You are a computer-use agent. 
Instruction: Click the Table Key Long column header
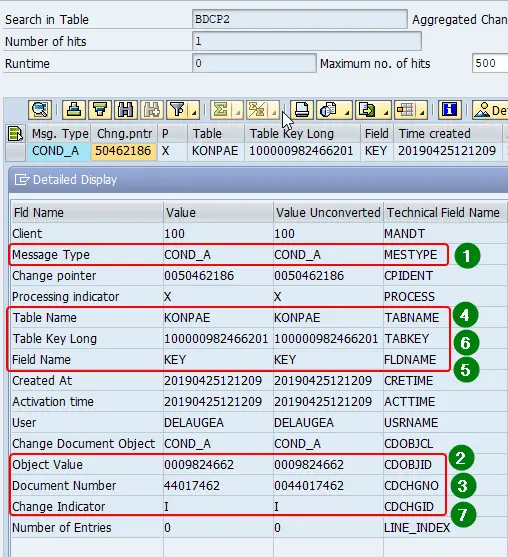(302, 134)
